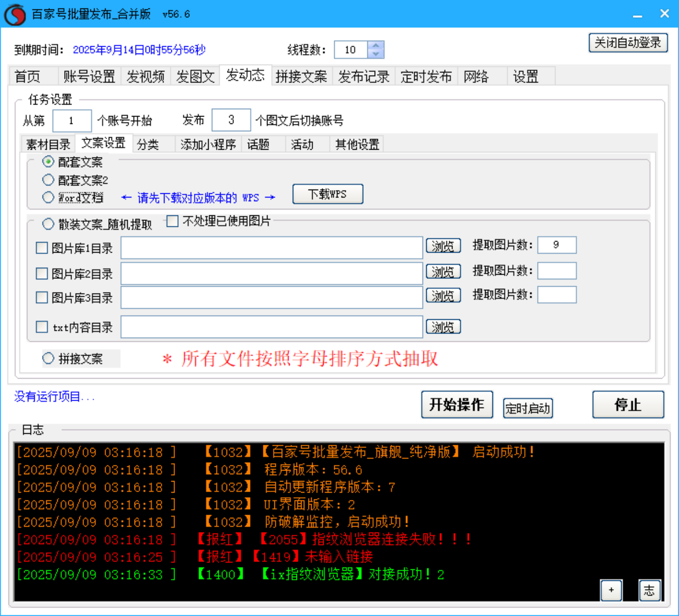Click the 停止 button

coord(628,405)
